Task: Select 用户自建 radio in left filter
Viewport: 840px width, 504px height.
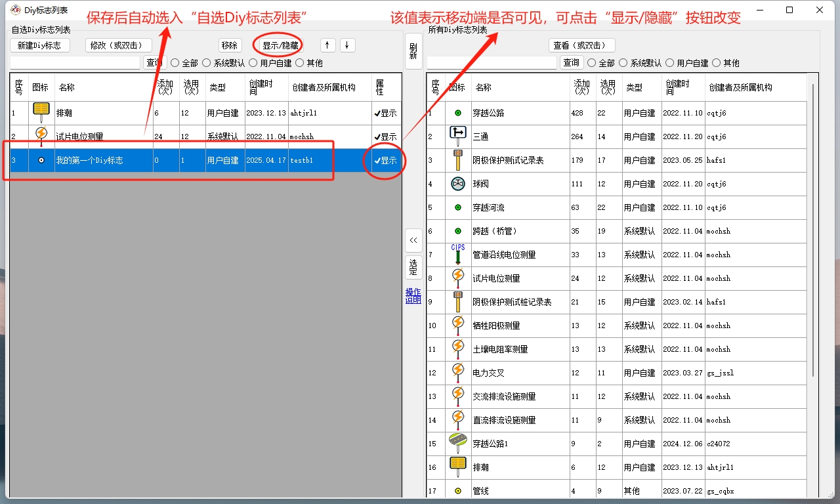Action: tap(253, 63)
